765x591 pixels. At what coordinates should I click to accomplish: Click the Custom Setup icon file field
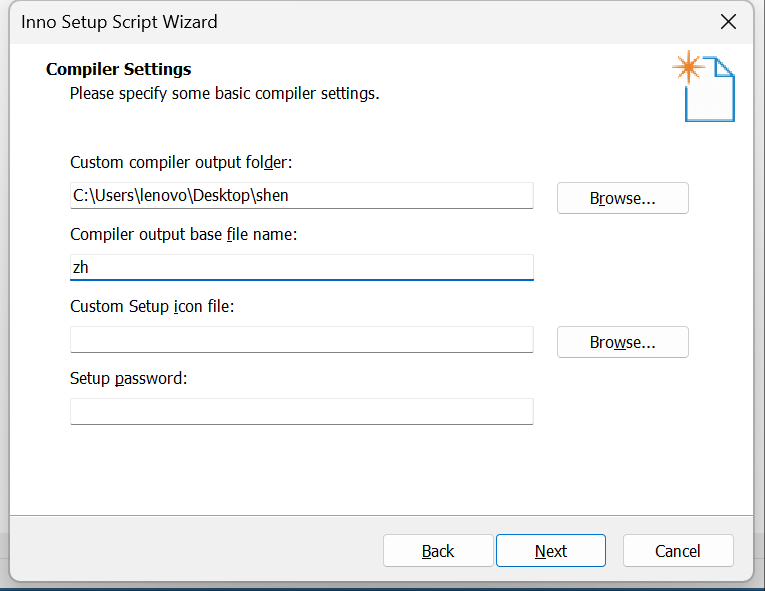[x=302, y=340]
